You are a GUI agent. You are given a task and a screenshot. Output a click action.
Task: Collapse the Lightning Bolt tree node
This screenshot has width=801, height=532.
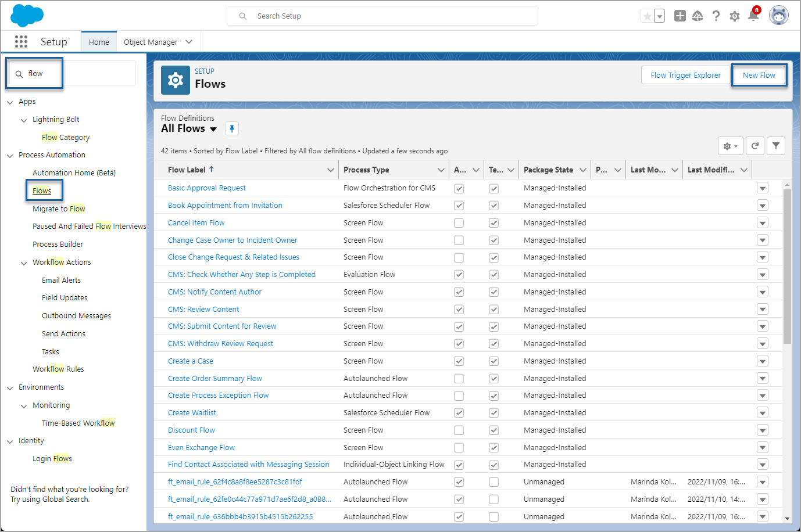coord(24,120)
